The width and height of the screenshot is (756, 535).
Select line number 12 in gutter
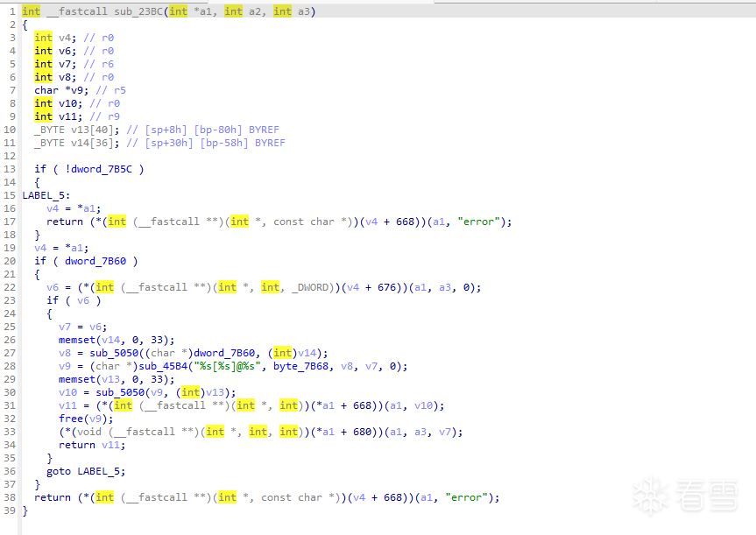tap(10, 156)
